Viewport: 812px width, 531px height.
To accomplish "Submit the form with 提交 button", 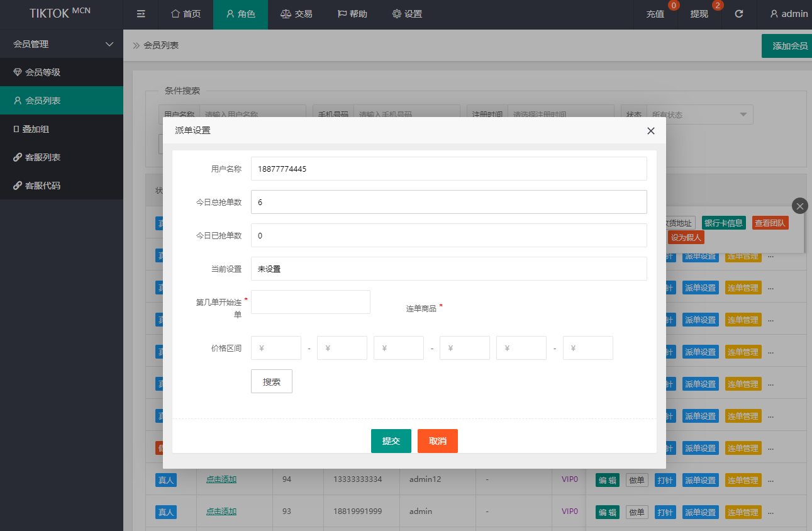I will point(391,441).
